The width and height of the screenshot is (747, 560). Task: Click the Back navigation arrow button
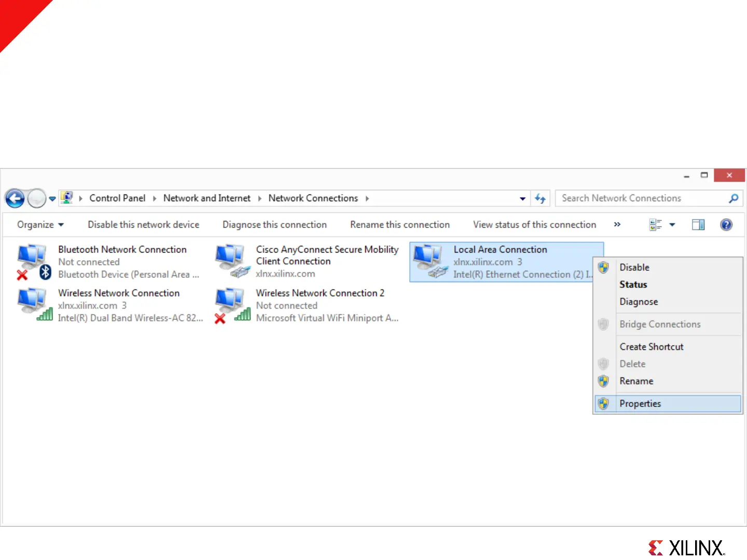tap(15, 199)
